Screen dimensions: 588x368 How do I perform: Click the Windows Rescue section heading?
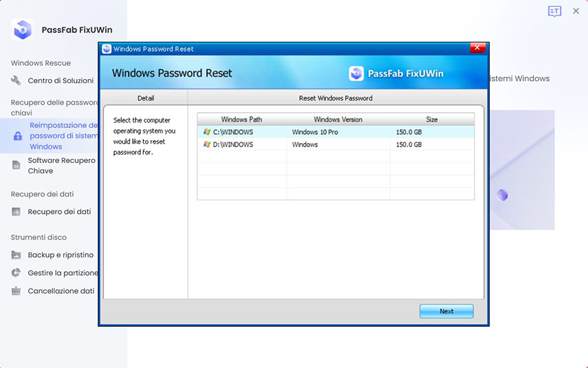[x=41, y=63]
